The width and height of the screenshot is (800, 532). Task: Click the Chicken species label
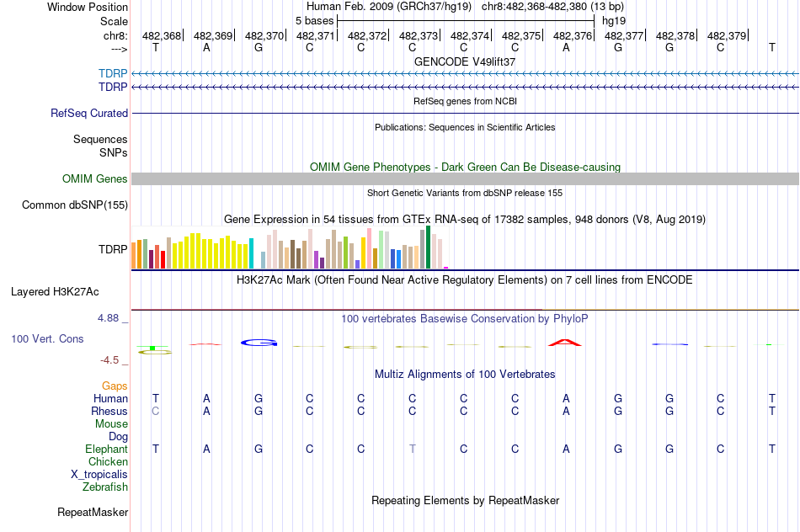coord(108,461)
